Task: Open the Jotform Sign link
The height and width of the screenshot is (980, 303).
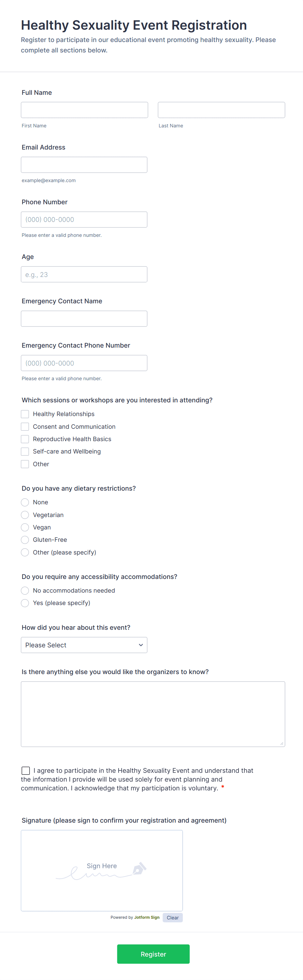Action: [x=147, y=917]
